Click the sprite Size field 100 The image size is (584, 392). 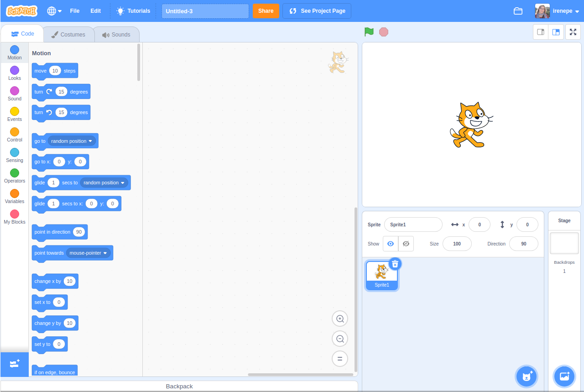[x=457, y=244]
